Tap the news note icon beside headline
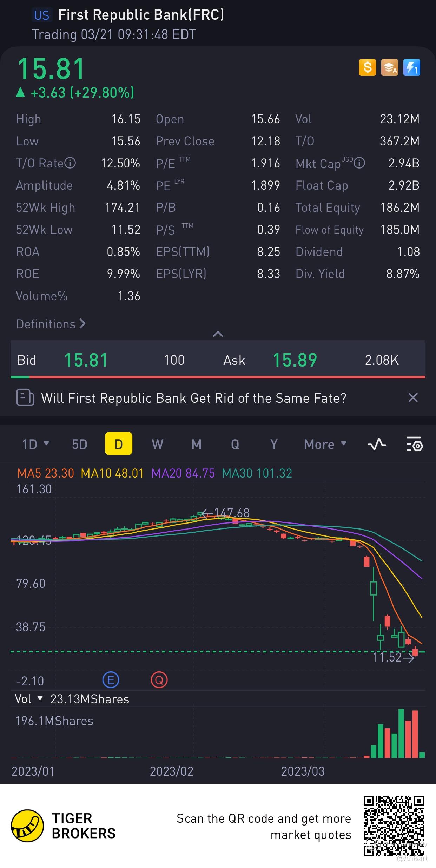The height and width of the screenshot is (868, 436). pos(25,398)
